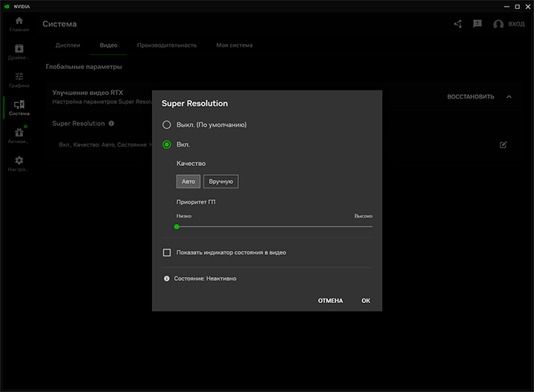Open the Графика sliders sidebar icon
This screenshot has height=392, width=534.
(19, 76)
